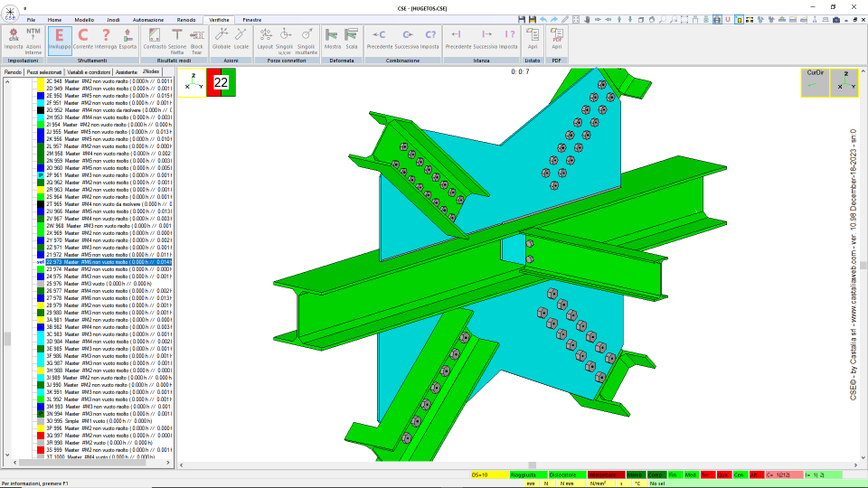Click left panel horizontal scrollbar right arrow
Viewport: 868px width, 488px height.
169,463
